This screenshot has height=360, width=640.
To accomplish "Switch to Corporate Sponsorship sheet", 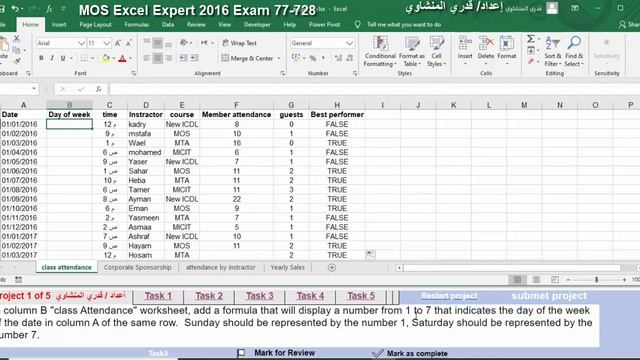I will click(138, 267).
